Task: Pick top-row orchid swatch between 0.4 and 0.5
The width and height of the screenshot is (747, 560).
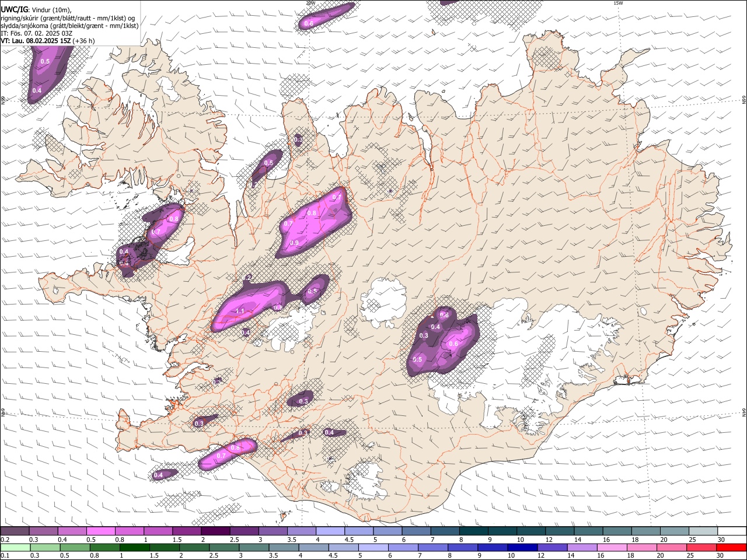Action: click(x=72, y=531)
